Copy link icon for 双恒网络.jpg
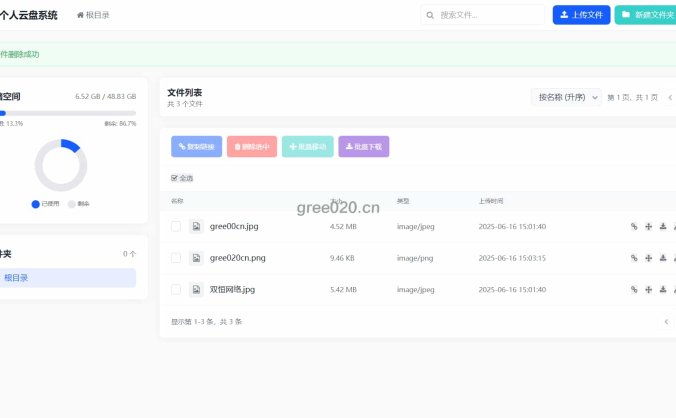The image size is (676, 418). (634, 290)
